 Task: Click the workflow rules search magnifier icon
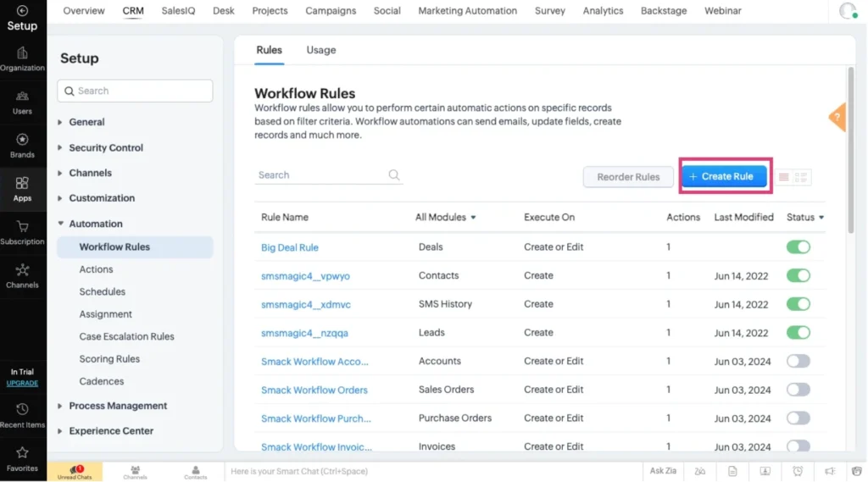[x=394, y=175]
